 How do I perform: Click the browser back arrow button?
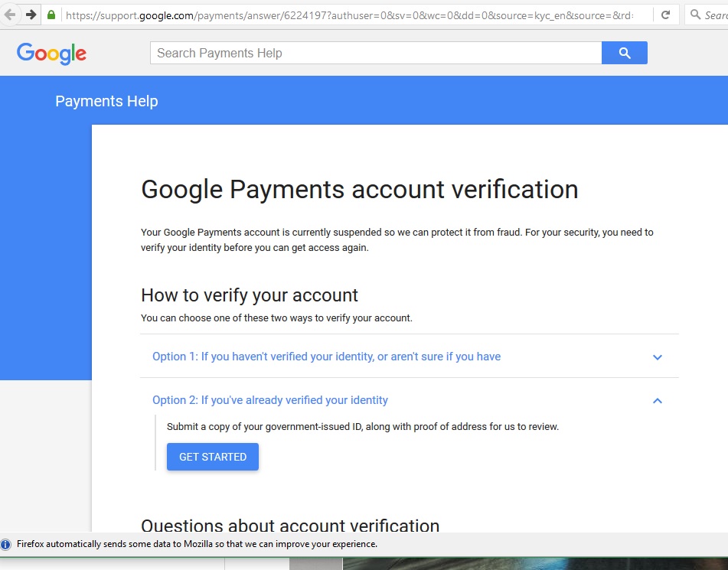pos(10,15)
